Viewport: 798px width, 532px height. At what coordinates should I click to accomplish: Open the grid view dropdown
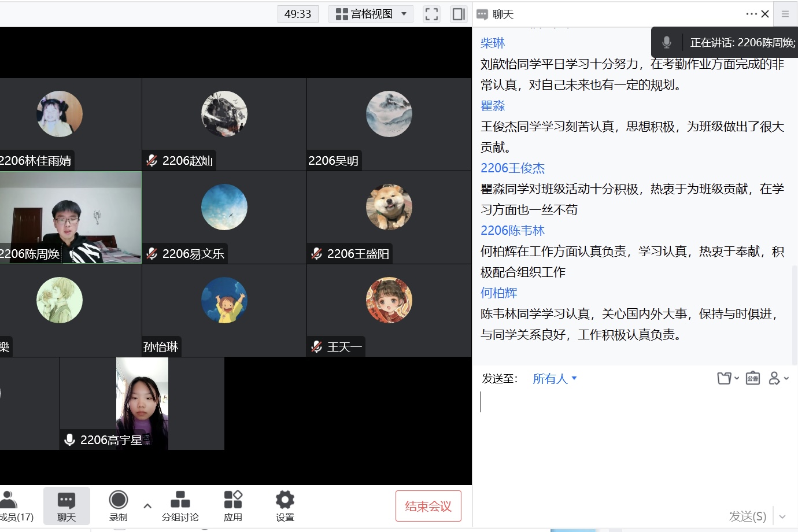pyautogui.click(x=371, y=14)
